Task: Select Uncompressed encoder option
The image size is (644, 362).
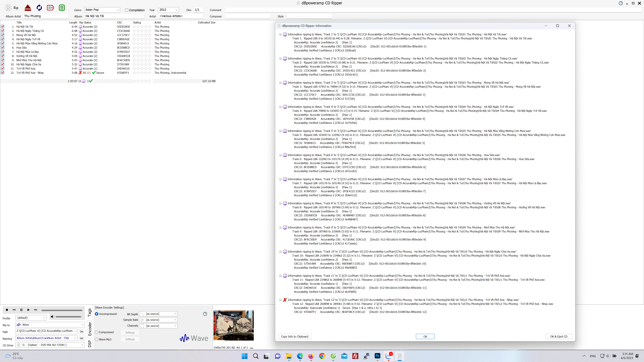Action: click(97, 314)
